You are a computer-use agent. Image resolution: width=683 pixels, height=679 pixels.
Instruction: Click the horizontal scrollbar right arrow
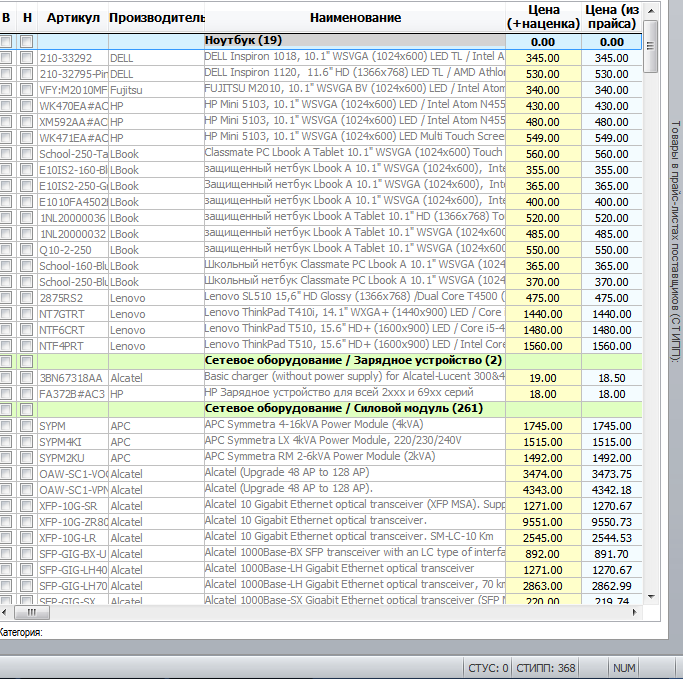(635, 612)
